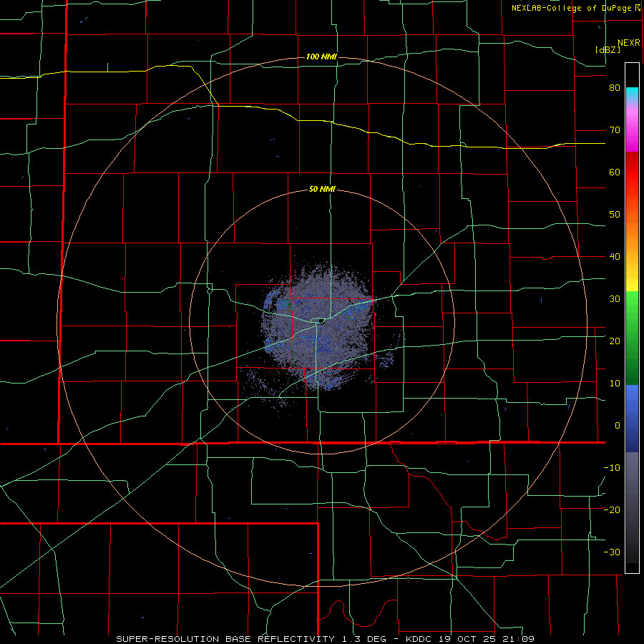Click the -30 value on the dBZ scale
Image resolution: width=644 pixels, height=644 pixels.
[x=612, y=553]
